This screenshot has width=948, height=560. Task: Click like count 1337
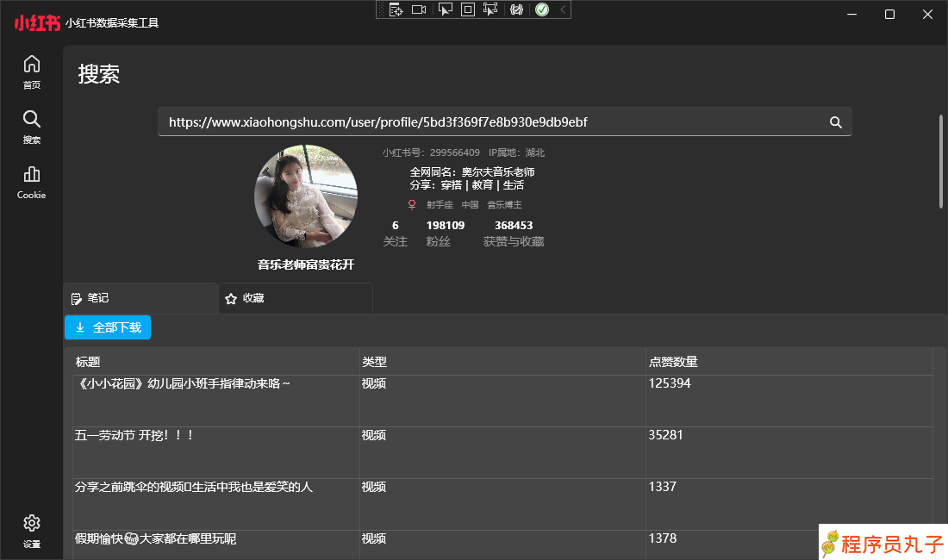(x=662, y=487)
